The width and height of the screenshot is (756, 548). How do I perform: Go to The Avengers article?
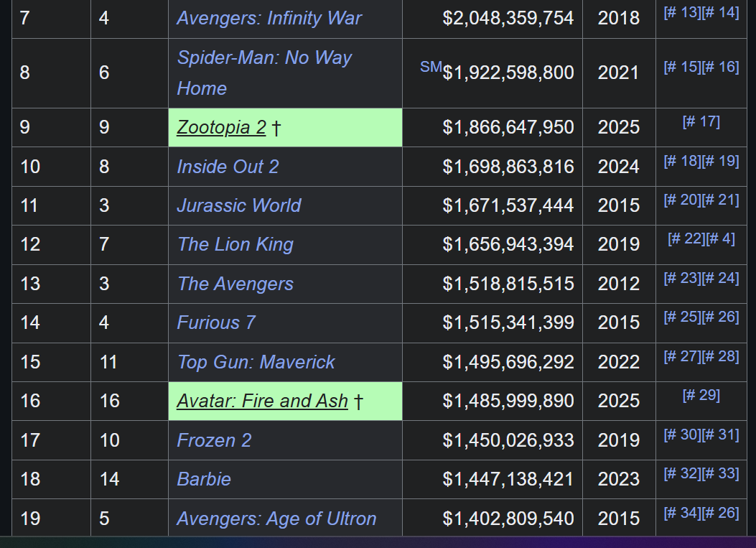tap(235, 284)
